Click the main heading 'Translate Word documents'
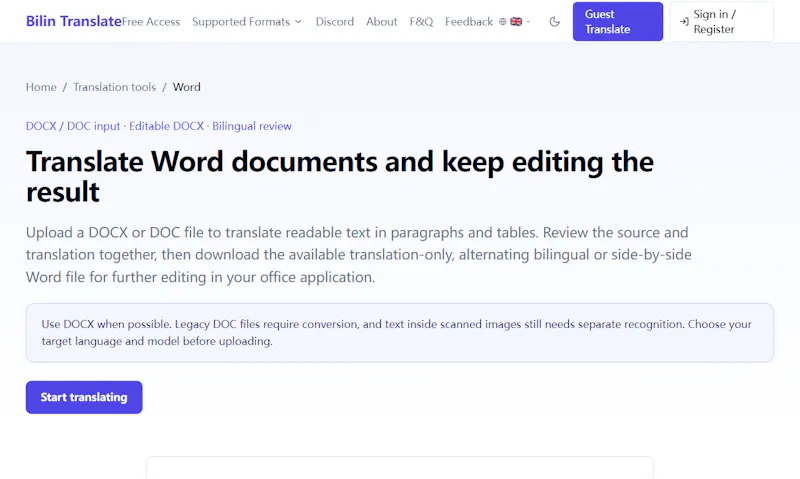Viewport: 800px width, 479px height. click(x=340, y=177)
